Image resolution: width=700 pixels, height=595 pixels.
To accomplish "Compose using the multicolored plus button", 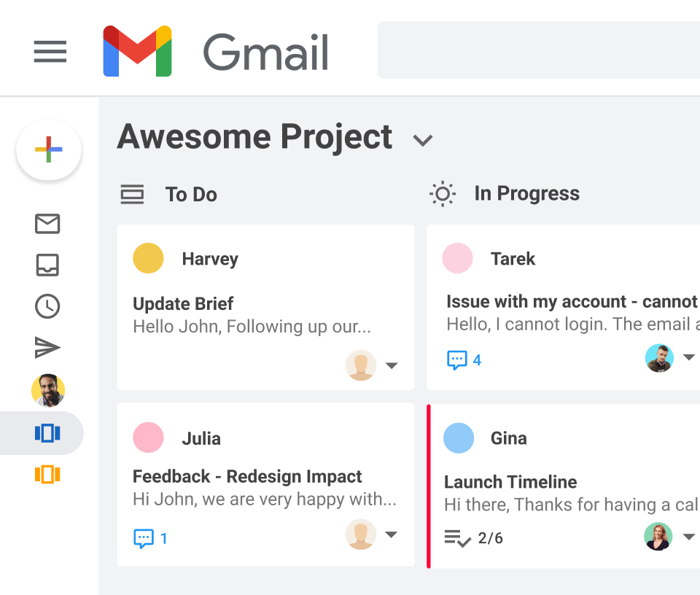I will click(x=48, y=149).
